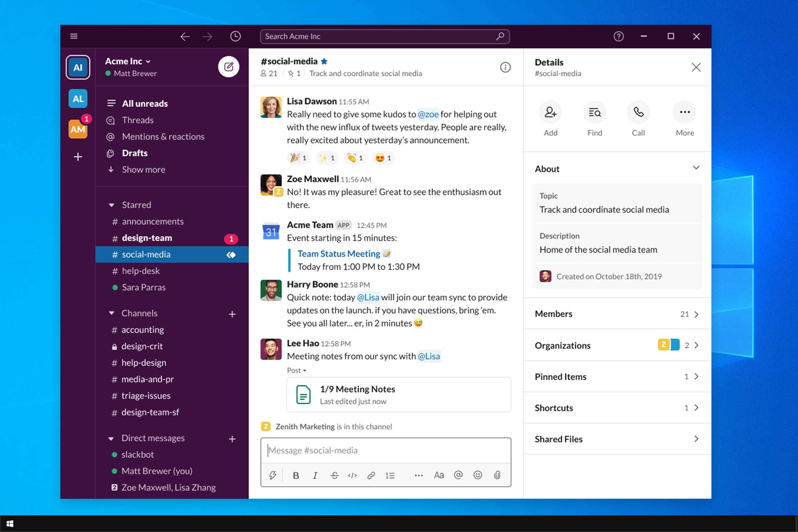The width and height of the screenshot is (798, 532).
Task: Toggle the party popper reaction
Action: (x=298, y=158)
